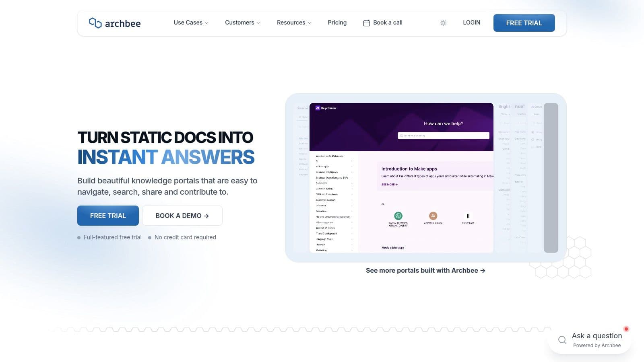Expand the AI category in the preview sidebar
Viewport: 644px width, 362px height.
click(x=334, y=161)
